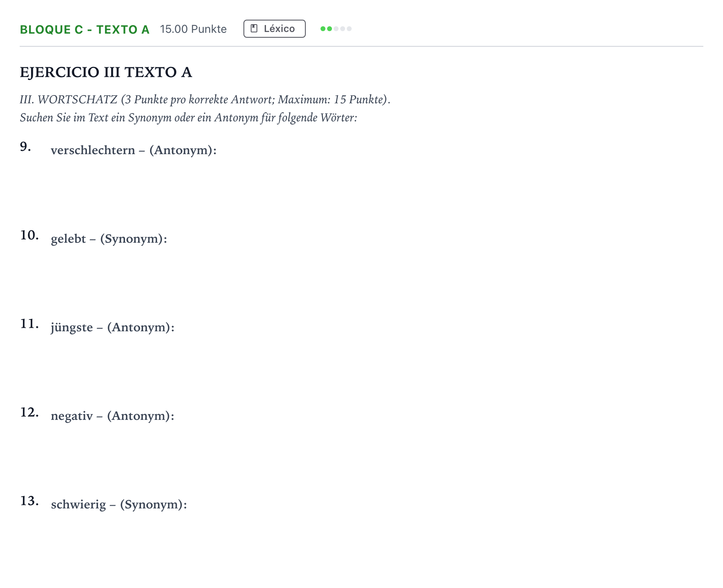The height and width of the screenshot is (588, 723).
Task: Click the number 10. marker
Action: point(30,235)
